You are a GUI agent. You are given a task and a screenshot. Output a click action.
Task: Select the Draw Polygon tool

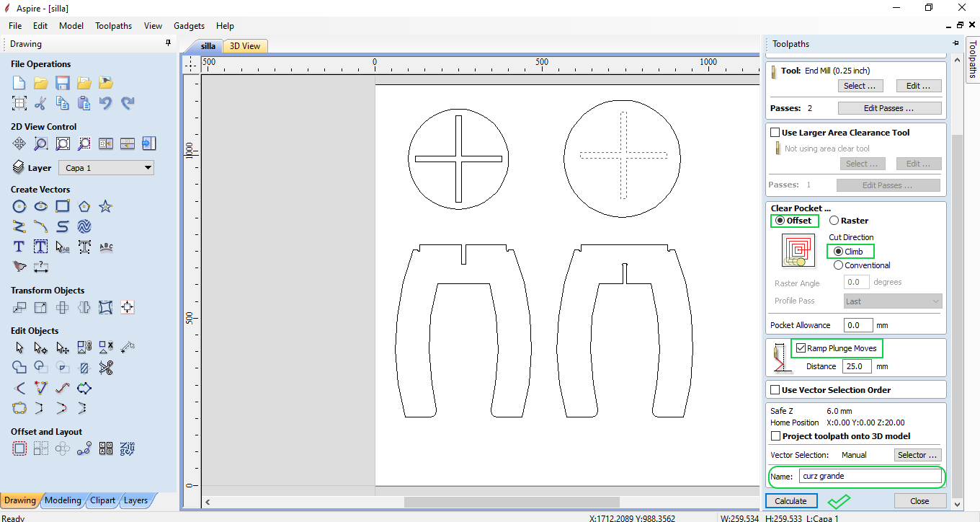(x=84, y=207)
